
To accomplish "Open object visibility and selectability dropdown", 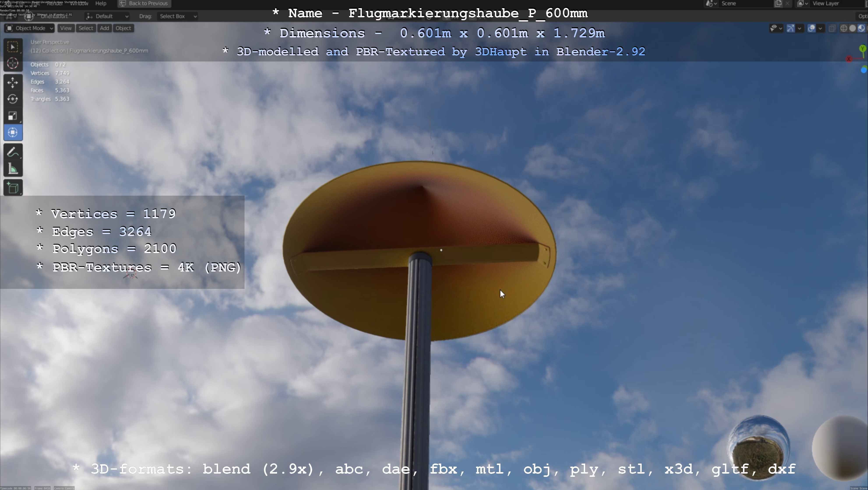I will [776, 28].
